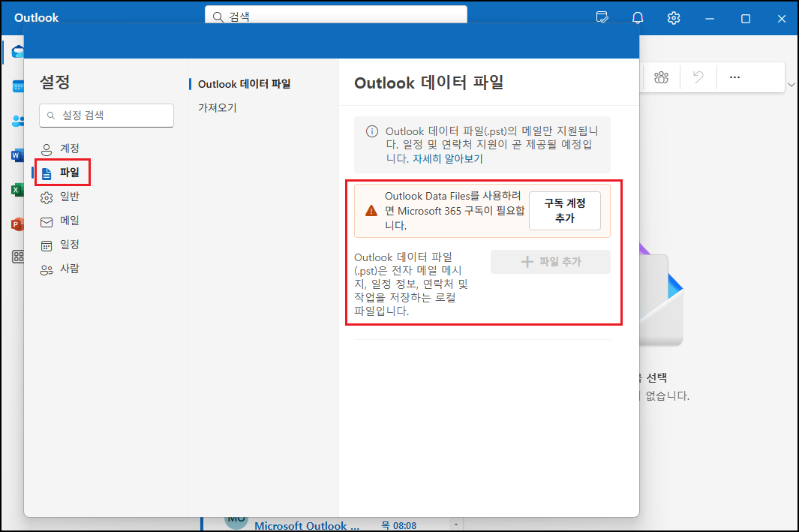Click the 설정 panel heading

click(55, 82)
